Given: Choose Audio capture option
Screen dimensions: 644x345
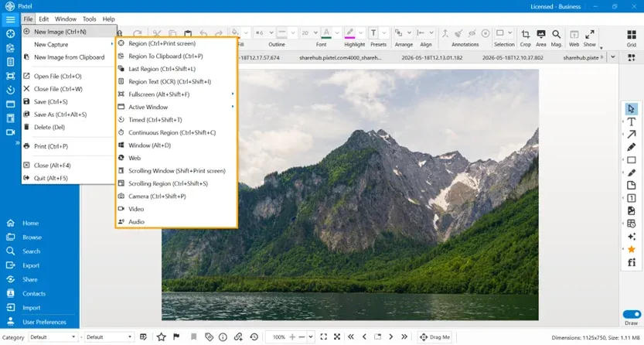Looking at the screenshot, I should click(176, 221).
